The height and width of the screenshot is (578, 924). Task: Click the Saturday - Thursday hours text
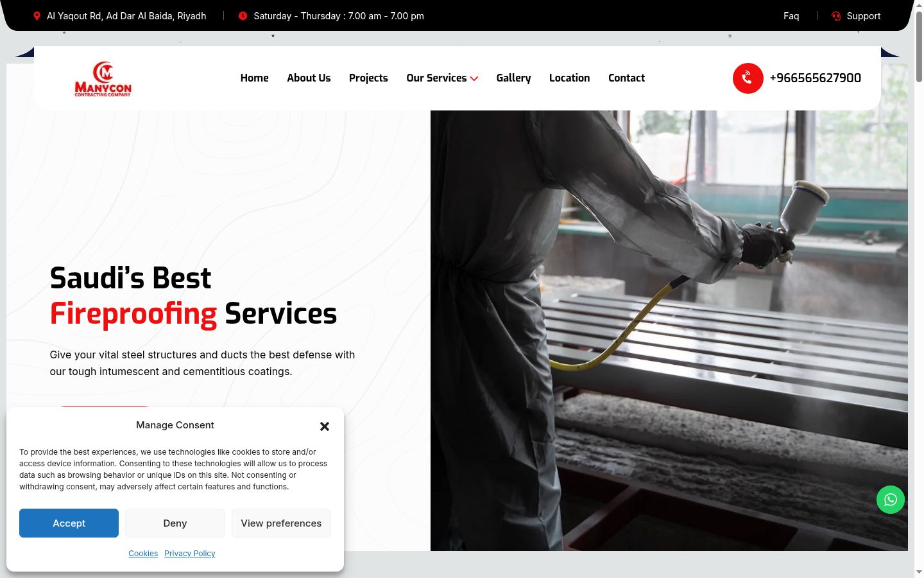click(339, 16)
